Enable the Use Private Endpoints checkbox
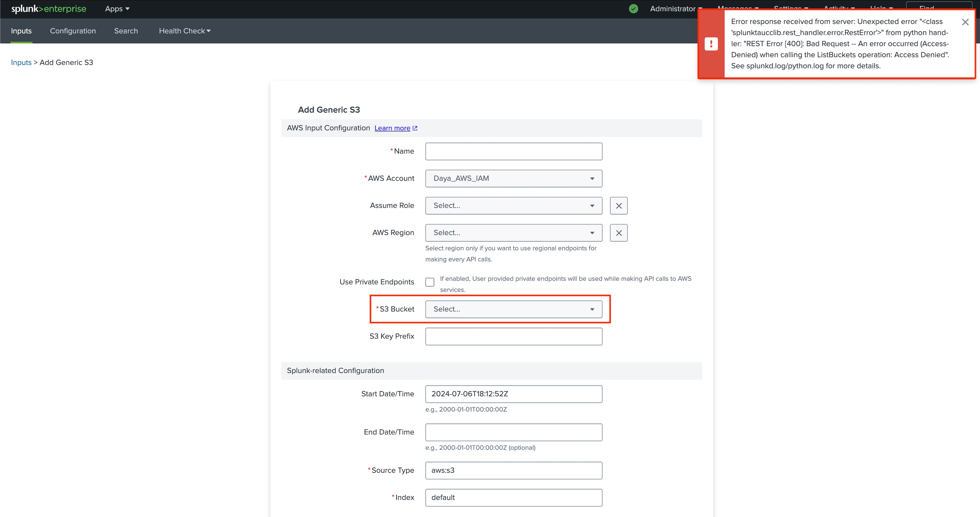980x517 pixels. pos(430,282)
